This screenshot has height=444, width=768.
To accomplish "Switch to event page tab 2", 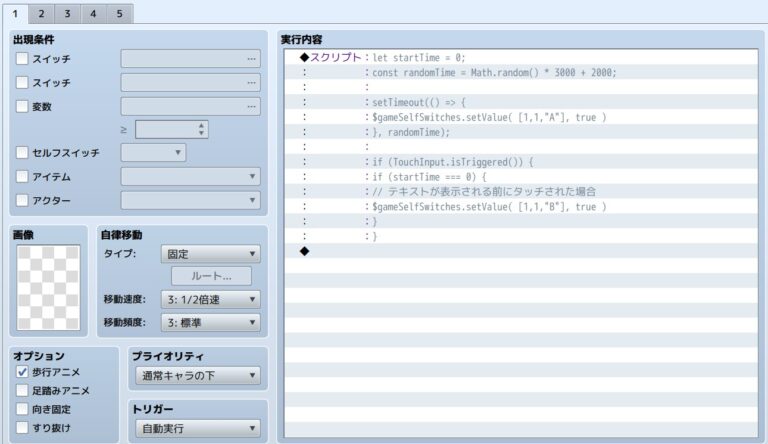I will [x=42, y=14].
